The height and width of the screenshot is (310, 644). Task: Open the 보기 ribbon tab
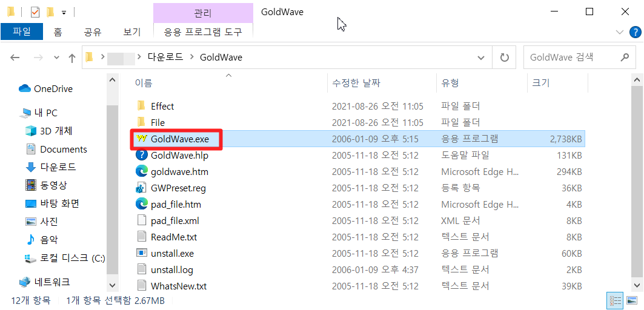[x=132, y=32]
